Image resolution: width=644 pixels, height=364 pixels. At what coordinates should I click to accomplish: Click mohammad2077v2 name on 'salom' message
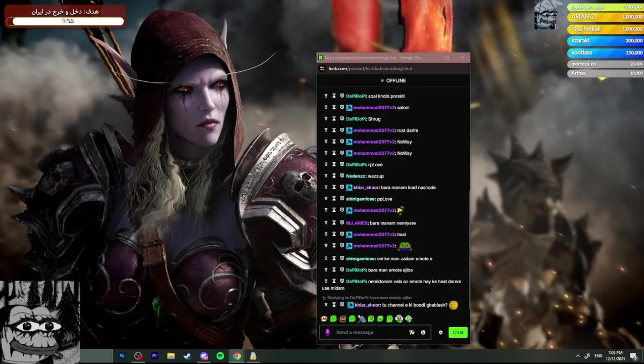pyautogui.click(x=374, y=108)
